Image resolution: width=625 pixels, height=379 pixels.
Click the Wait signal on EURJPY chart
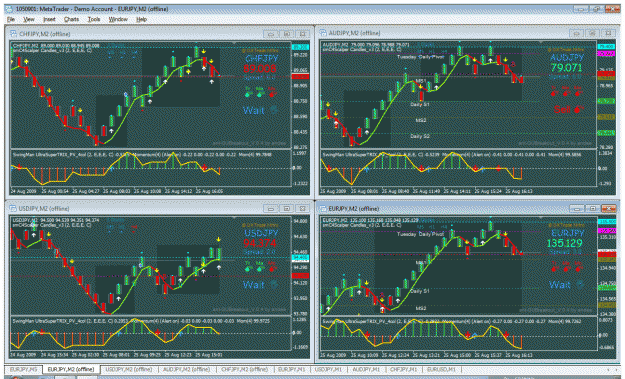560,285
